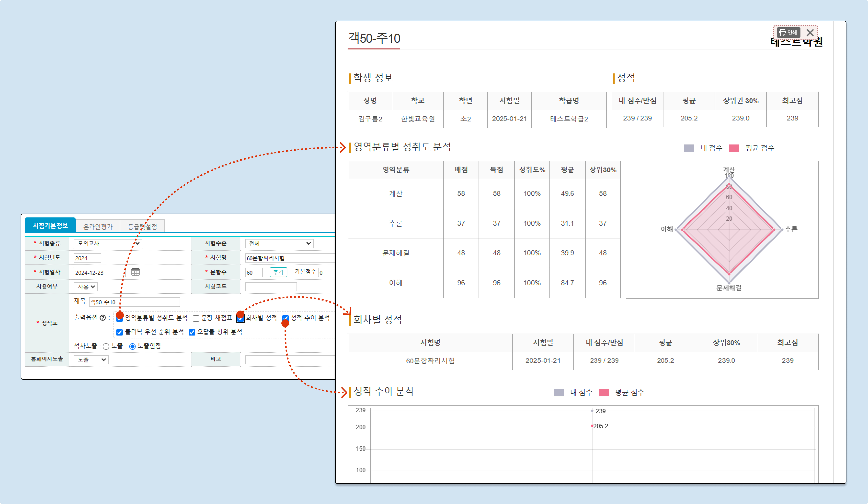Enable the 문항 채점표 checkbox

click(196, 318)
